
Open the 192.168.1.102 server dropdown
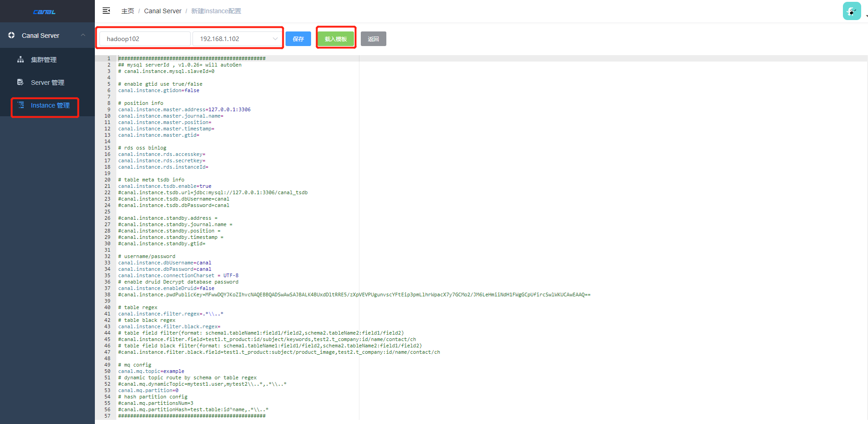pyautogui.click(x=237, y=39)
